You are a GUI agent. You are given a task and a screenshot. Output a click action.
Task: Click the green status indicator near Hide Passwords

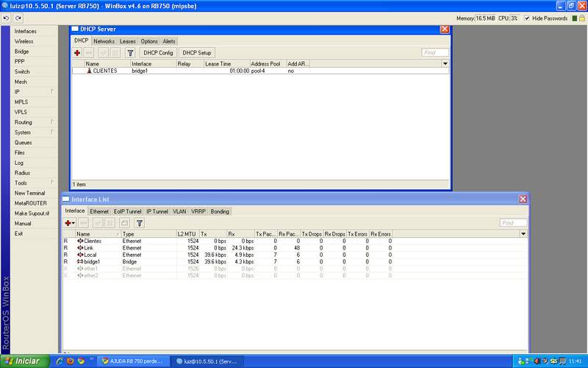coord(575,18)
